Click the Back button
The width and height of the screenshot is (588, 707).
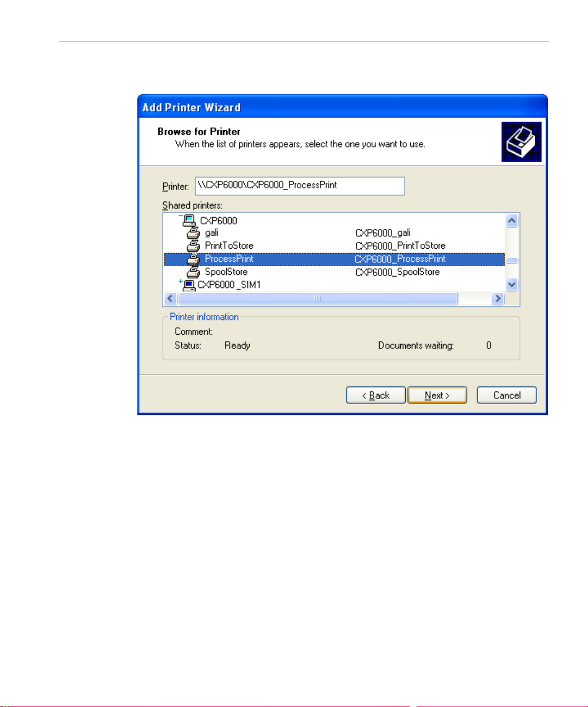point(376,395)
